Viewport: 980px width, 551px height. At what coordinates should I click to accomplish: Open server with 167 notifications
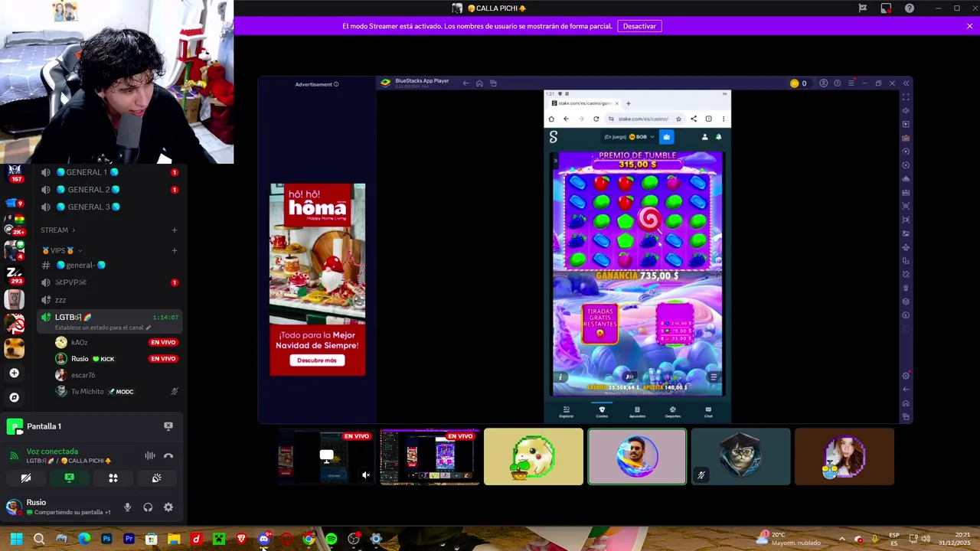[14, 174]
